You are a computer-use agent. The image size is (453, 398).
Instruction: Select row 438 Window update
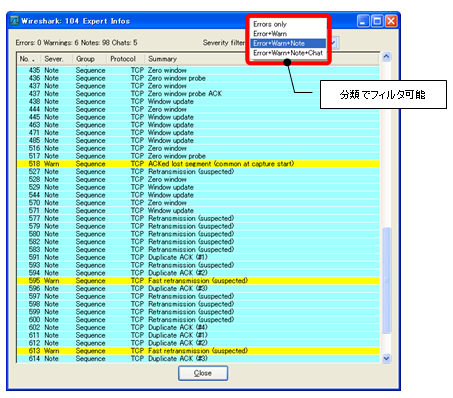[198, 101]
